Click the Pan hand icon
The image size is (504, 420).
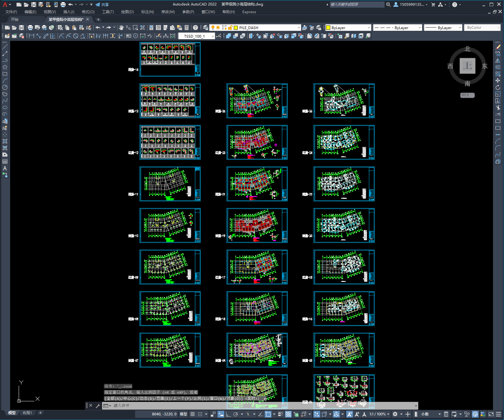[121, 28]
